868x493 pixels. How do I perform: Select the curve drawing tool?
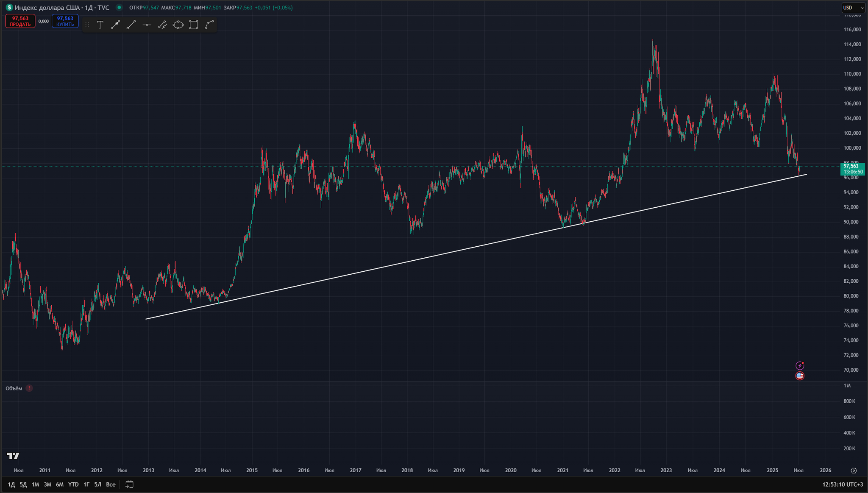[209, 25]
